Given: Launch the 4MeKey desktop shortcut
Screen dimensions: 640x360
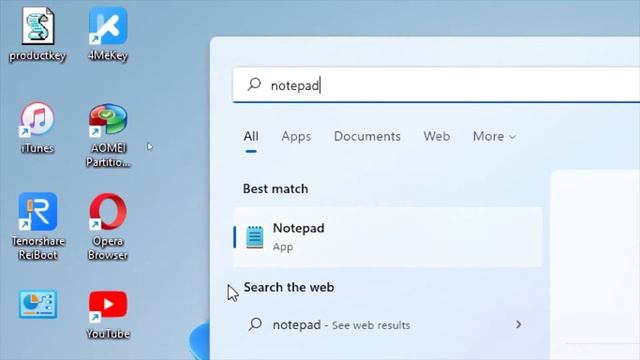Looking at the screenshot, I should point(108,33).
